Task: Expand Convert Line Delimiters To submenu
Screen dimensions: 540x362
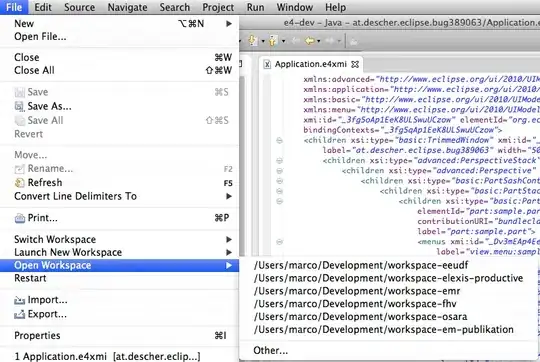Action: pyautogui.click(x=229, y=196)
